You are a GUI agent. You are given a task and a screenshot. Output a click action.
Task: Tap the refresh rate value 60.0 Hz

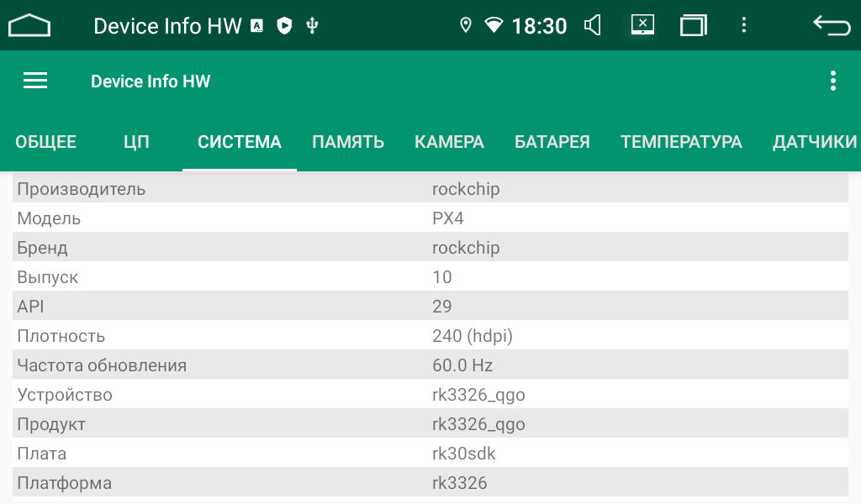pyautogui.click(x=462, y=365)
